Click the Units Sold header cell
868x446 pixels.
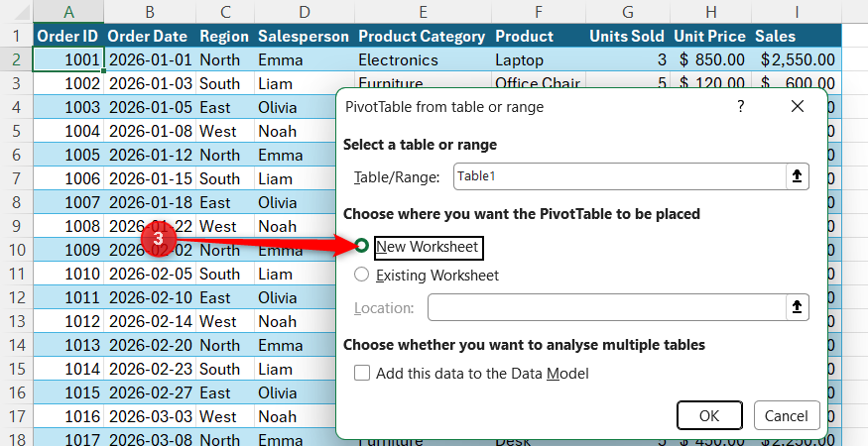click(x=628, y=36)
